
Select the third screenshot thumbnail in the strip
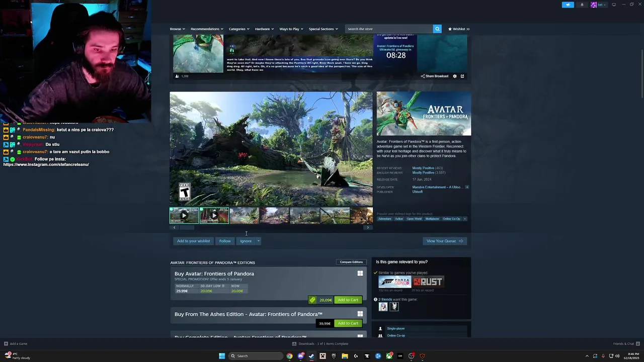coord(244,215)
